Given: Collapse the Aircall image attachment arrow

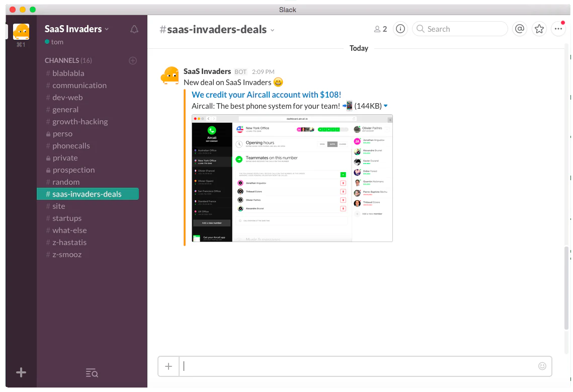Looking at the screenshot, I should coord(385,106).
